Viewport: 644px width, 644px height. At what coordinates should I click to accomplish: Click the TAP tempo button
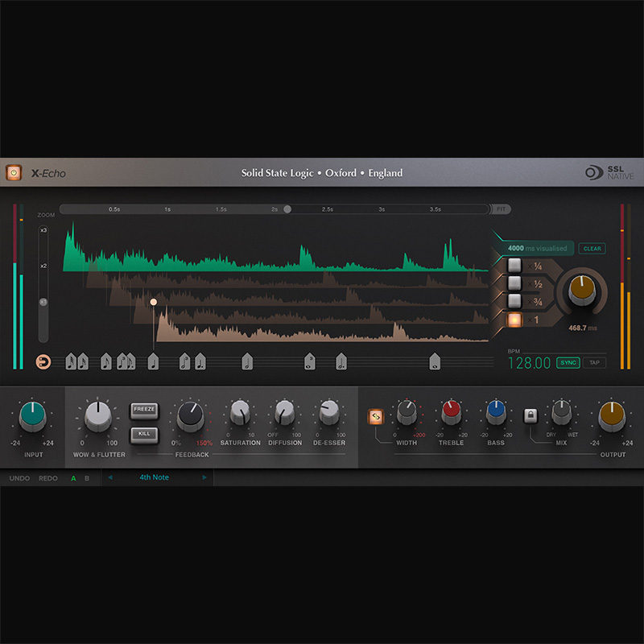tap(594, 363)
